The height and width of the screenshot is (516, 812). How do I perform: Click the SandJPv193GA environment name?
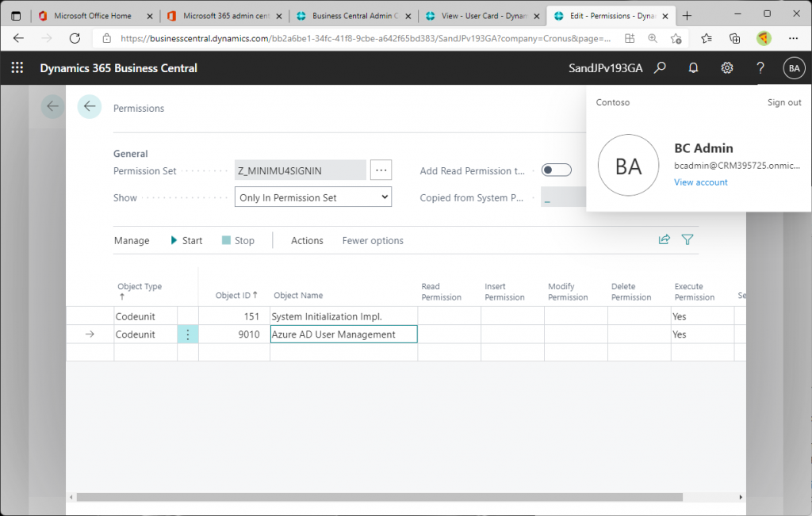(605, 68)
